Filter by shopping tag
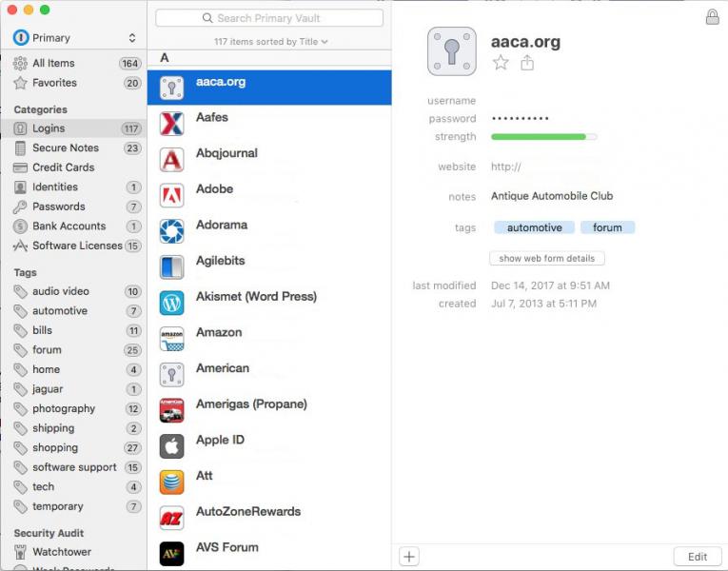 pyautogui.click(x=74, y=447)
